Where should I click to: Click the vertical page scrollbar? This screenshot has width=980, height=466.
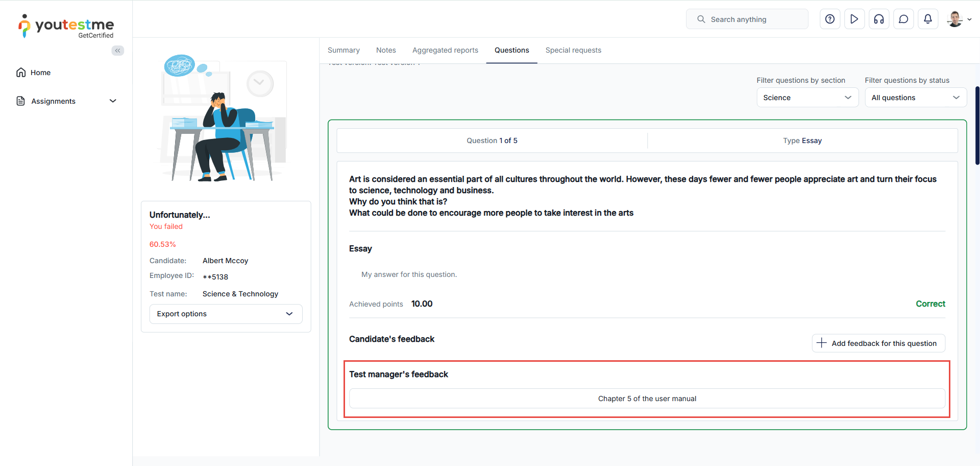977,126
